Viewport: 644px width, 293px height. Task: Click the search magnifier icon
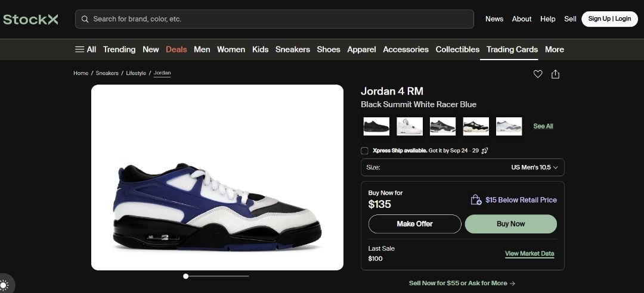point(85,19)
